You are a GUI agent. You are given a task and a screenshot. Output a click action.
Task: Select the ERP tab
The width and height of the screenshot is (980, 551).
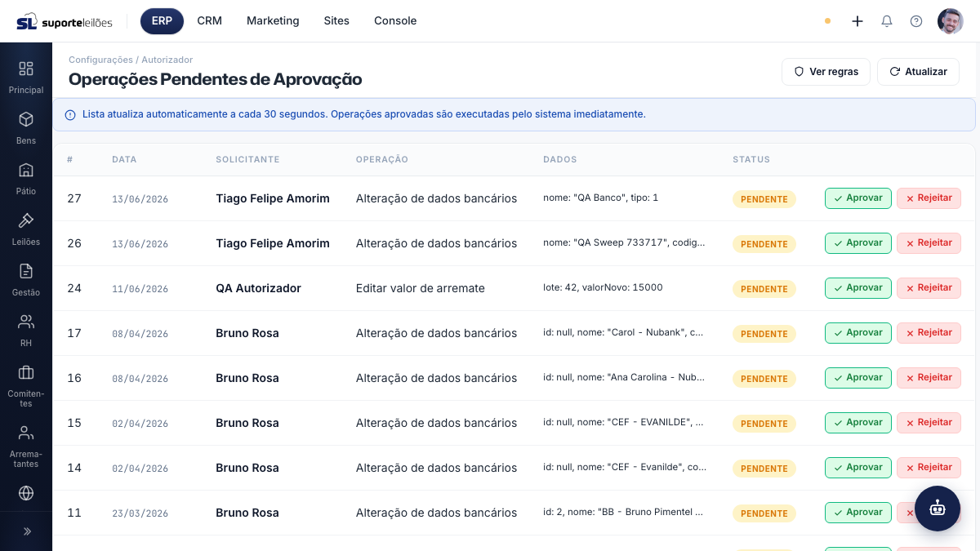coord(162,21)
